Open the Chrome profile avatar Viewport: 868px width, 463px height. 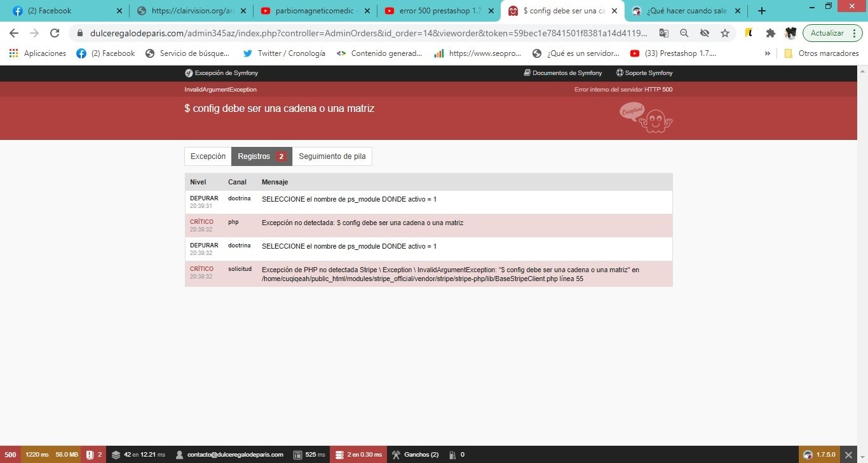pyautogui.click(x=790, y=33)
